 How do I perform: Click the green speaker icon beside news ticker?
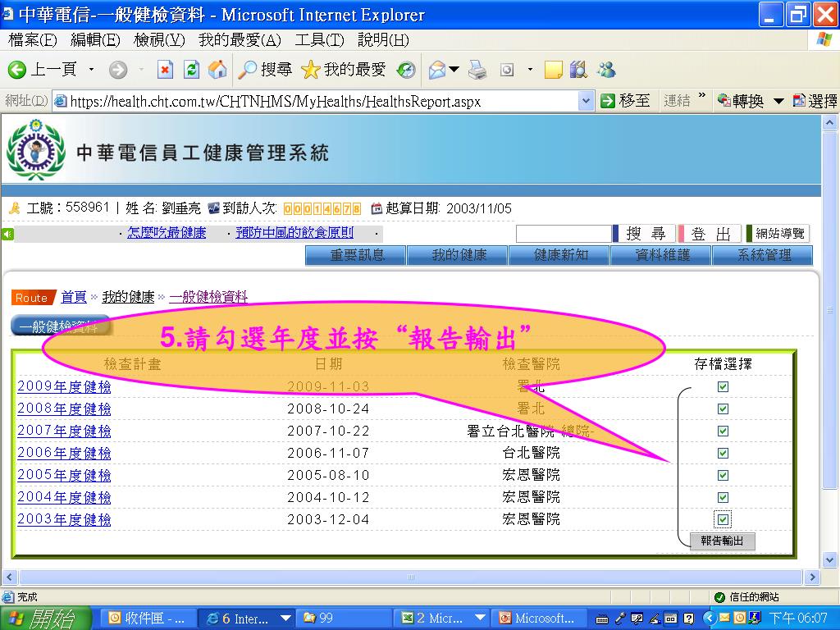7,234
